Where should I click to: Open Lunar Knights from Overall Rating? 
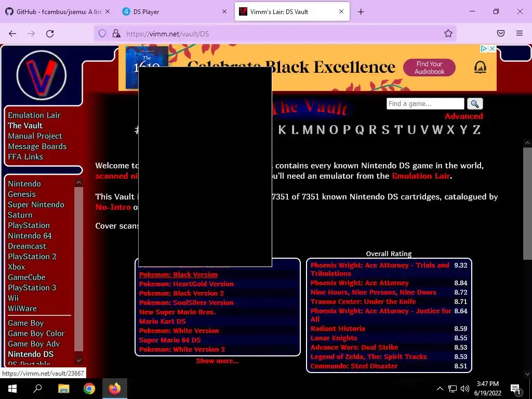pos(334,338)
